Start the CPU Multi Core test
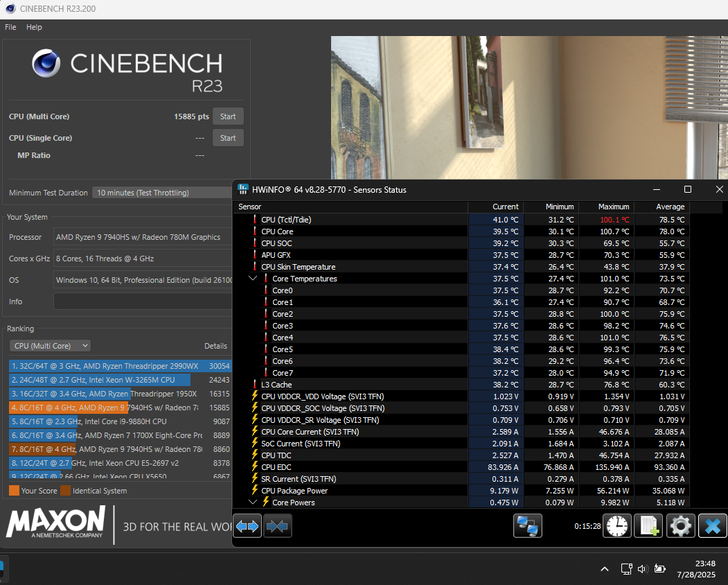 228,116
